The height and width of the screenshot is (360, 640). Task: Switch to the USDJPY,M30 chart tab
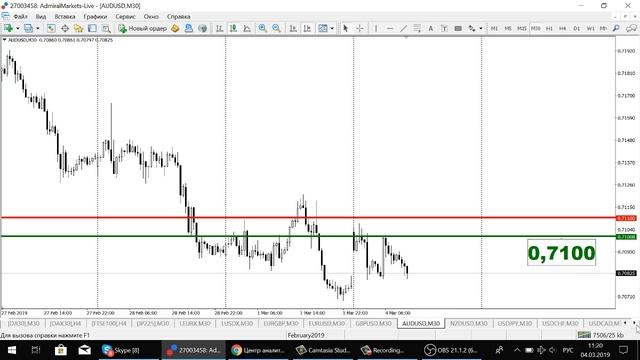(x=515, y=323)
